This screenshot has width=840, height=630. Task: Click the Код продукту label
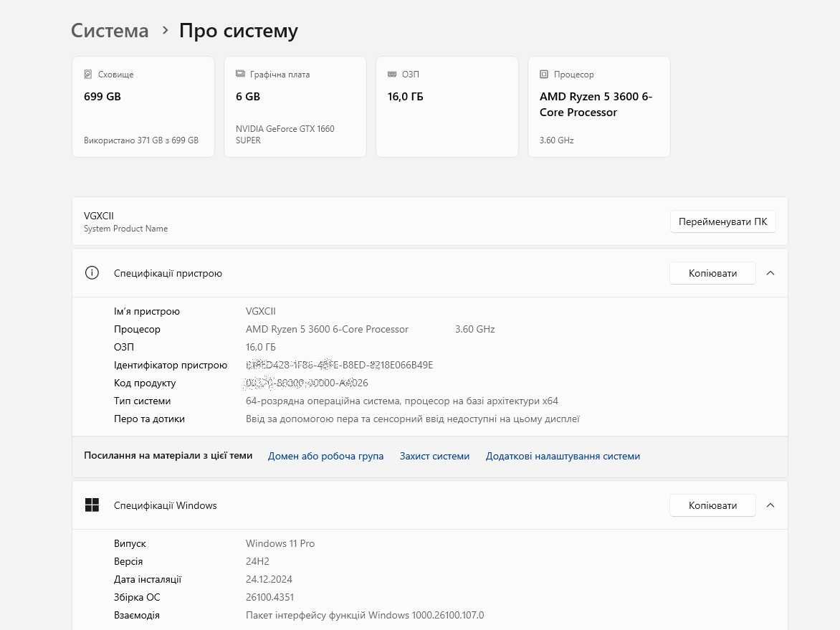[145, 383]
